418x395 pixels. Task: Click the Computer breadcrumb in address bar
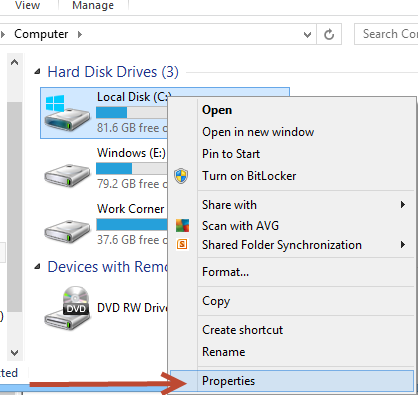pyautogui.click(x=41, y=34)
